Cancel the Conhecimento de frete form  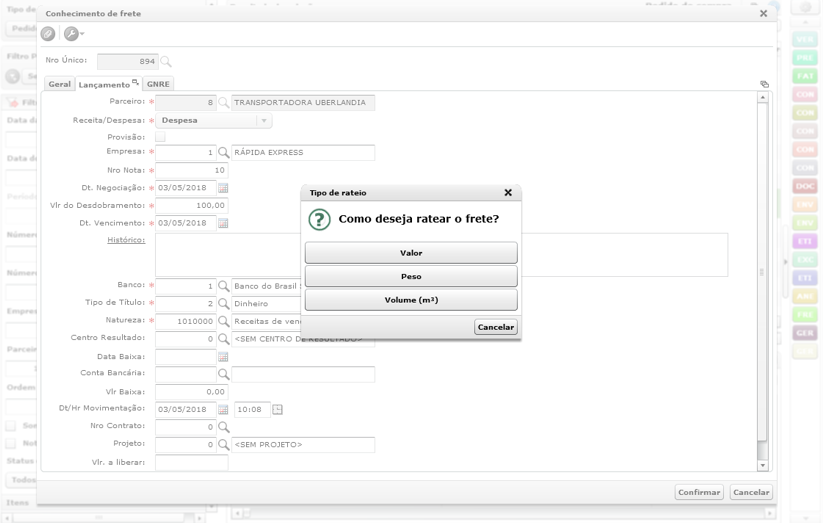click(751, 492)
